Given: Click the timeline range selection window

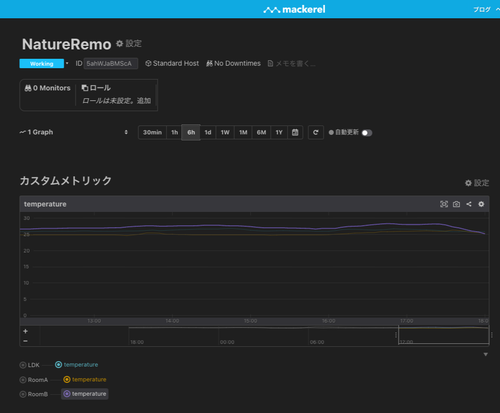Looking at the screenshot, I should coord(443,335).
